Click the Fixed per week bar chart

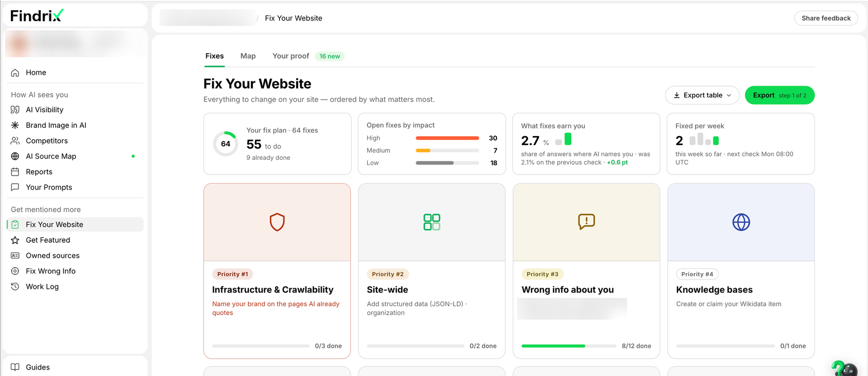(x=704, y=139)
